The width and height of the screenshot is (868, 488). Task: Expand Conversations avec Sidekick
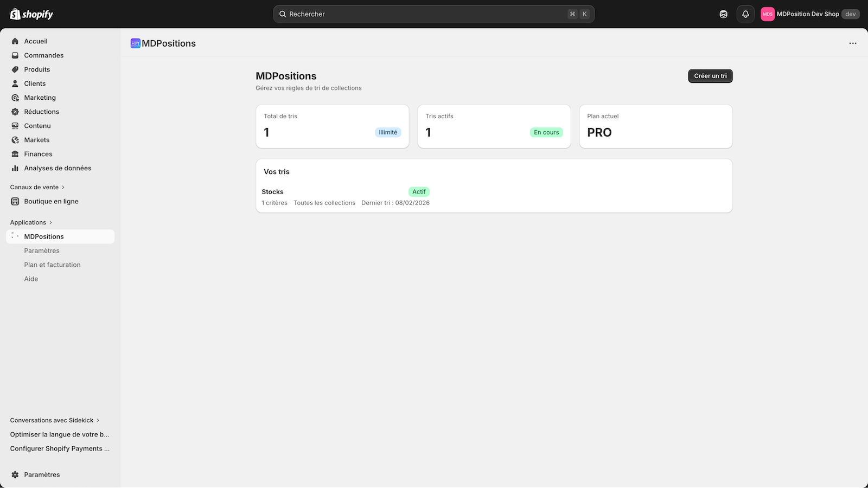tap(98, 420)
